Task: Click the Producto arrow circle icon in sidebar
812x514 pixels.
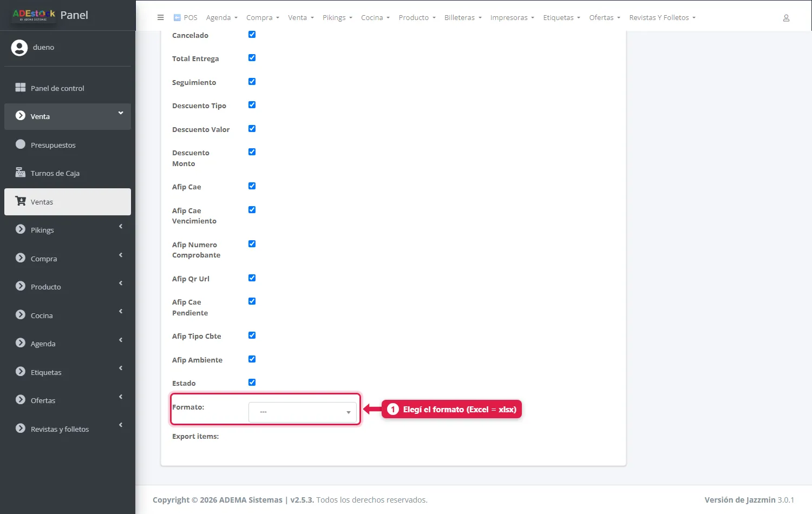Action: [x=21, y=286]
